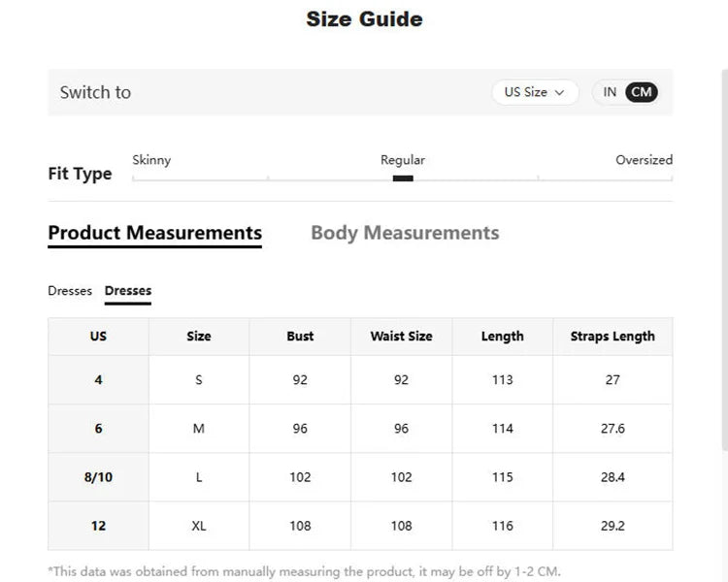Click the Skinny fit label
The height and width of the screenshot is (582, 728).
pyautogui.click(x=151, y=160)
